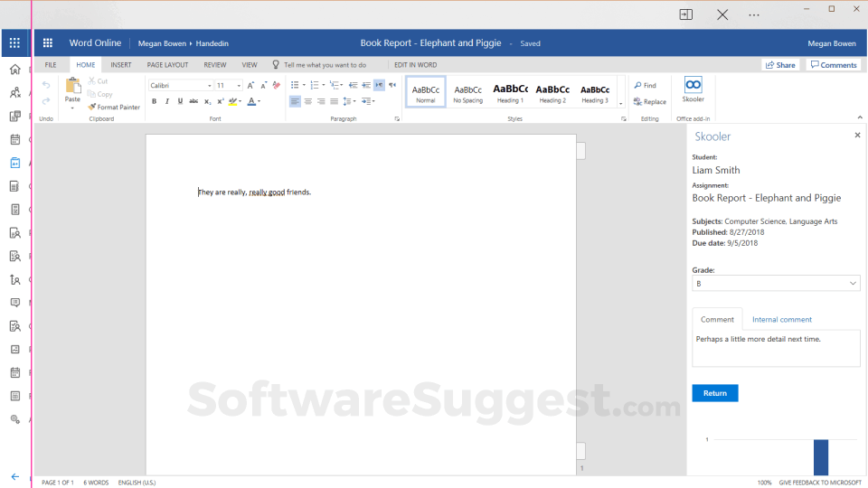Increase paragraph indent

366,85
